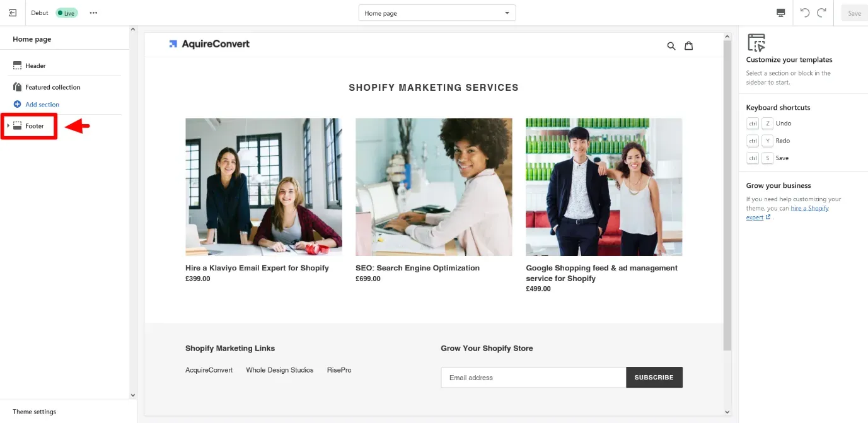Select the Header section in sidebar
868x423 pixels.
(35, 66)
